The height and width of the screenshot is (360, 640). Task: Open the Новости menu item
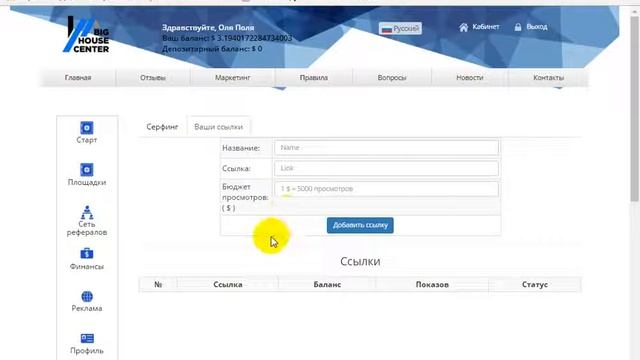[470, 78]
